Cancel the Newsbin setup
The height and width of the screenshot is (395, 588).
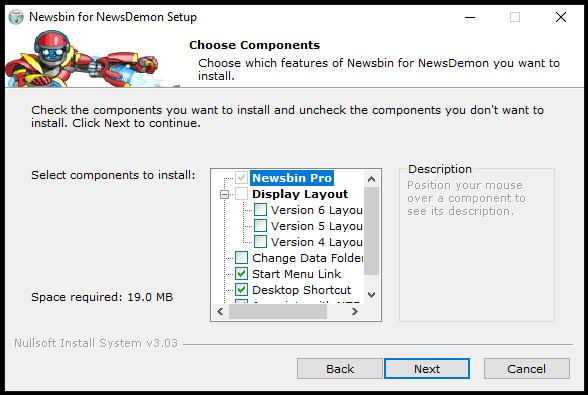[526, 369]
